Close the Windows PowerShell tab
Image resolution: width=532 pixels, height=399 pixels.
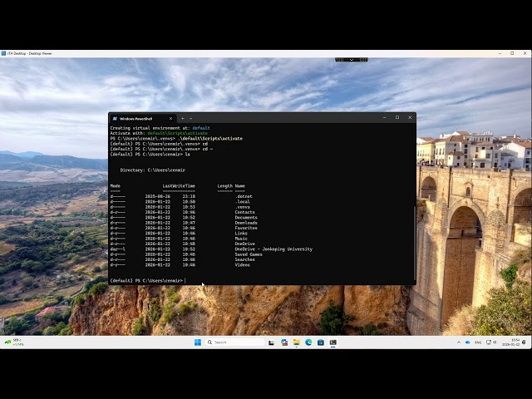click(x=170, y=118)
